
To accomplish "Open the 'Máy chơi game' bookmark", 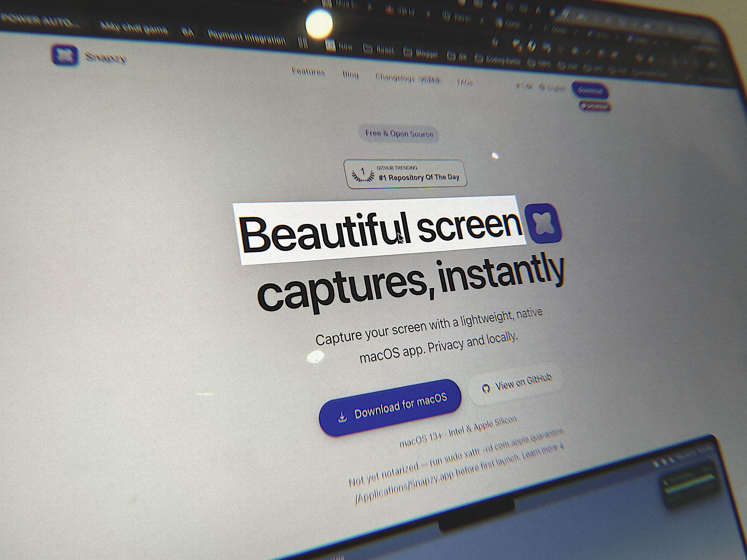I will click(134, 28).
